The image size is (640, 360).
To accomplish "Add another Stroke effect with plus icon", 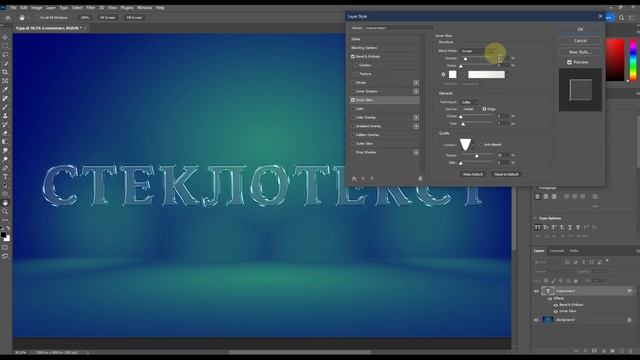I will tap(416, 82).
